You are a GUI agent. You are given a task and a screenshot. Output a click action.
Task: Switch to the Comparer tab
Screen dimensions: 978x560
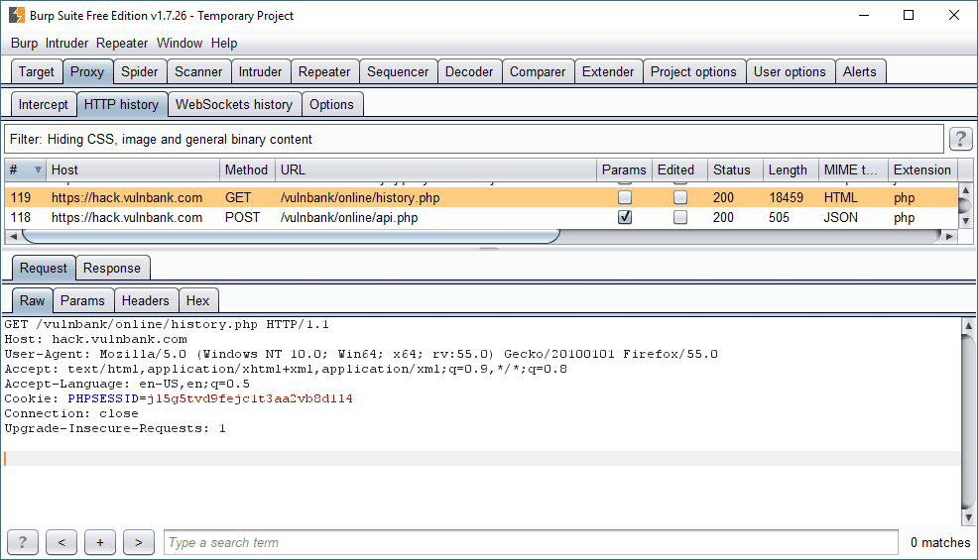point(538,71)
